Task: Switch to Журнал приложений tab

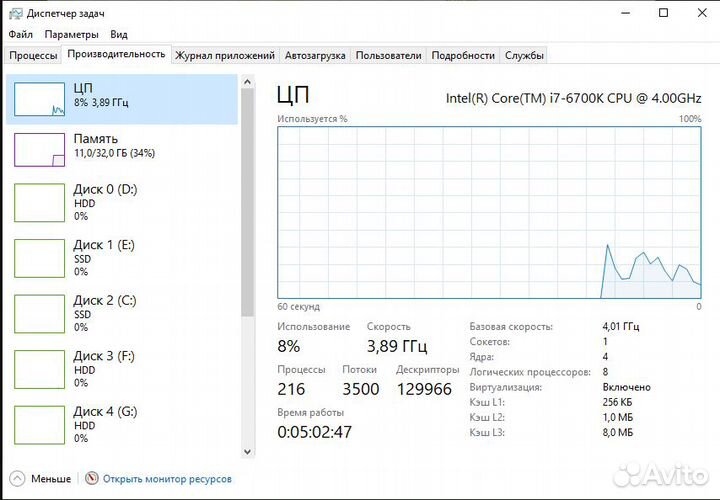Action: point(225,56)
